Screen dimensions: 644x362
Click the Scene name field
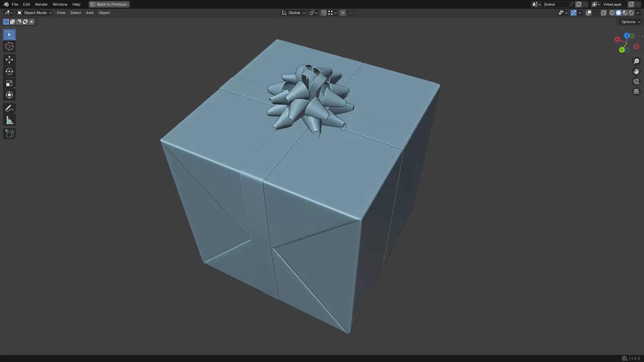tap(555, 4)
